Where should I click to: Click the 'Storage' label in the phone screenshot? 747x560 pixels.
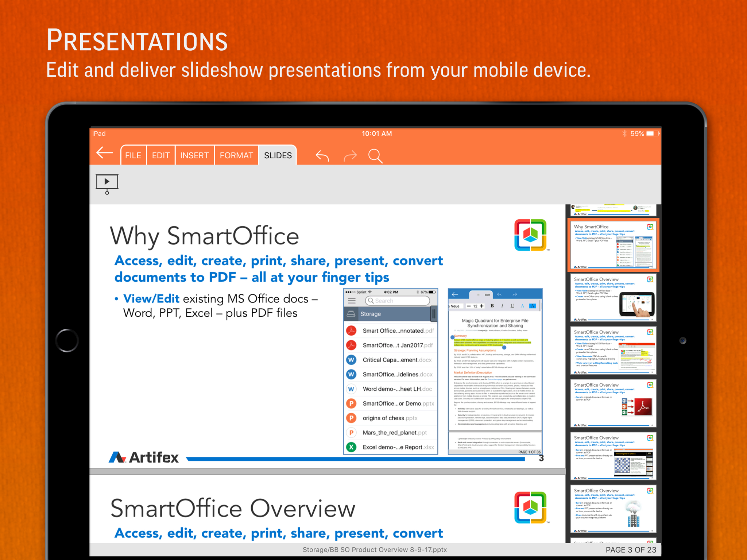[371, 314]
